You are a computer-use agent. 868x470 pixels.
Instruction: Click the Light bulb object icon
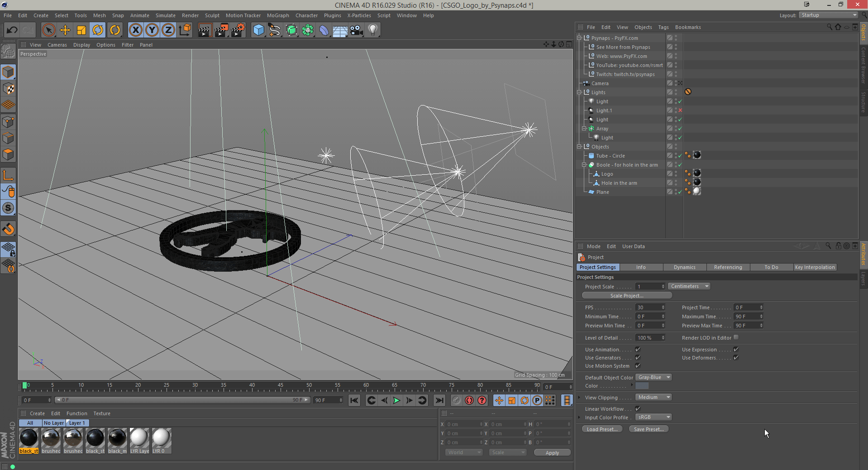click(x=372, y=30)
